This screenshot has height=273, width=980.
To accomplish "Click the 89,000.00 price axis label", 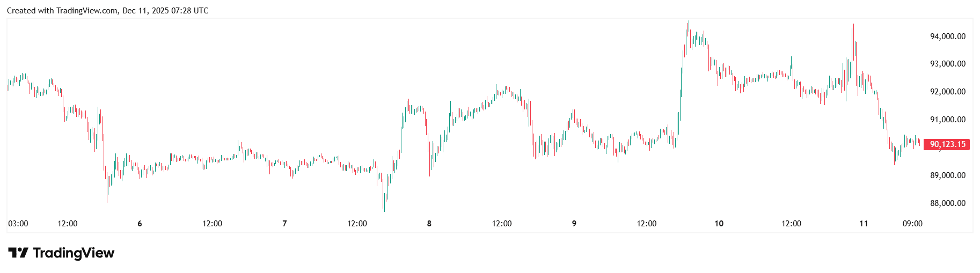I will point(947,175).
